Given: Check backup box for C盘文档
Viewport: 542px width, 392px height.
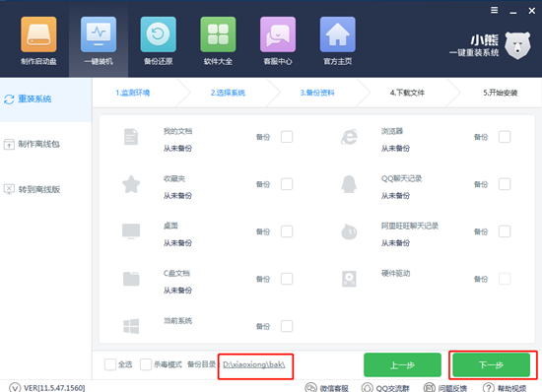Looking at the screenshot, I should (x=287, y=279).
